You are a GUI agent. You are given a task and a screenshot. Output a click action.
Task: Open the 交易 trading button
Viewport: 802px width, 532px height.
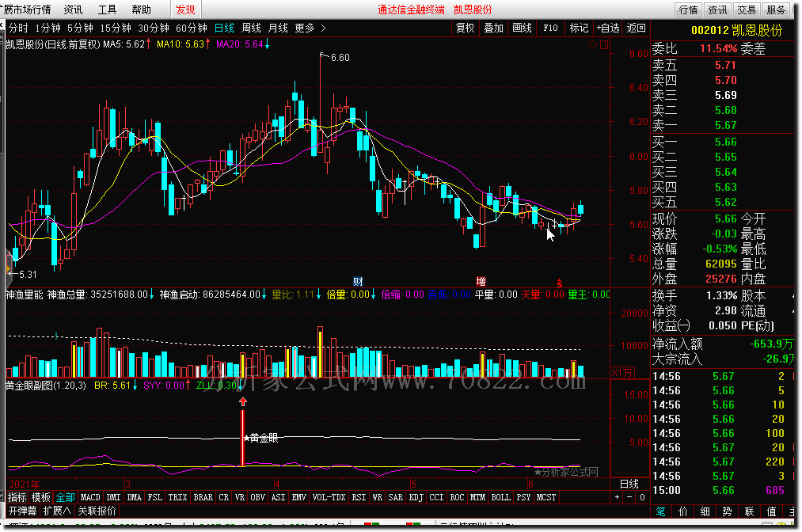(x=747, y=9)
